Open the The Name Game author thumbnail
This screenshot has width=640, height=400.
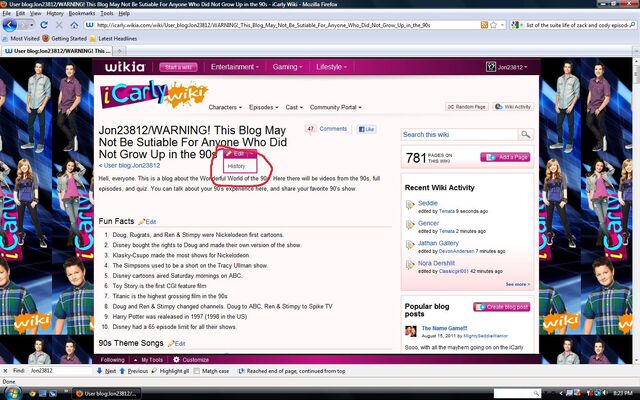click(411, 331)
